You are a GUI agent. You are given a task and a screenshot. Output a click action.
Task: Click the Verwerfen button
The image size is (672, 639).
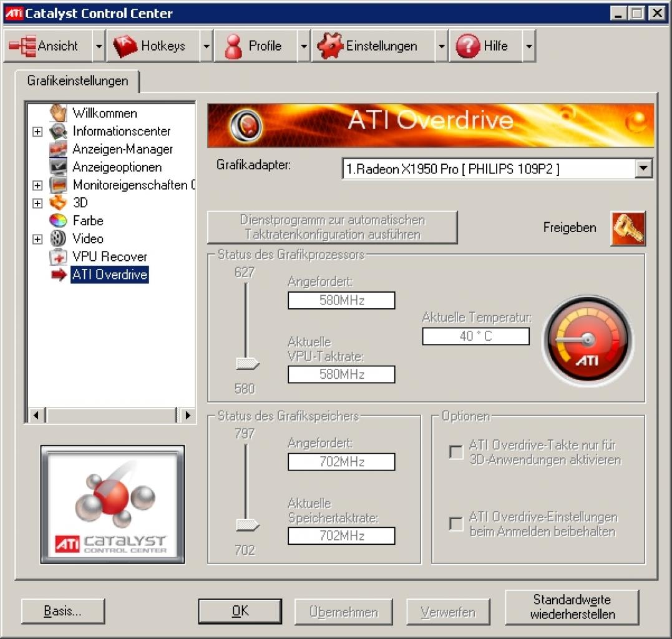(x=448, y=612)
